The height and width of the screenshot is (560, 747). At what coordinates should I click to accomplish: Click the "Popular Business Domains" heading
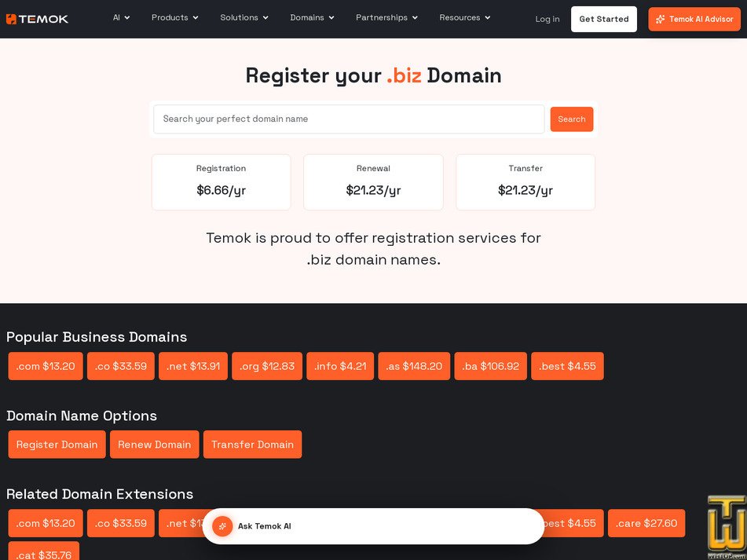click(x=97, y=337)
